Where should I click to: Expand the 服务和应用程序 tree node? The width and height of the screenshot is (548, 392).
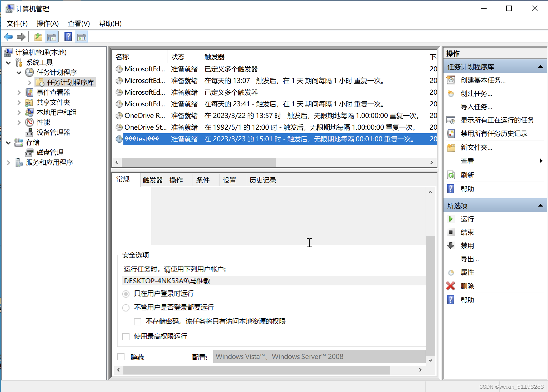pos(9,162)
